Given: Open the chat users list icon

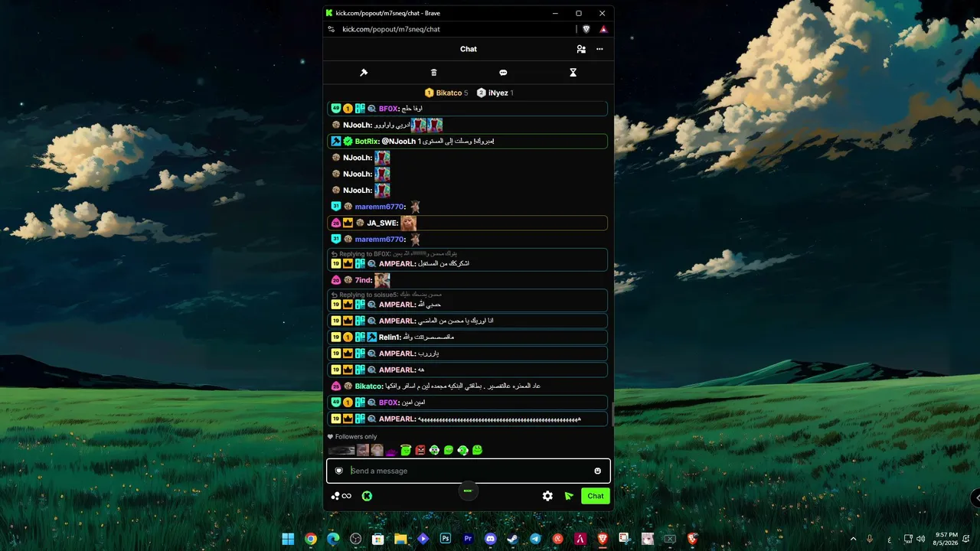Looking at the screenshot, I should coord(581,49).
